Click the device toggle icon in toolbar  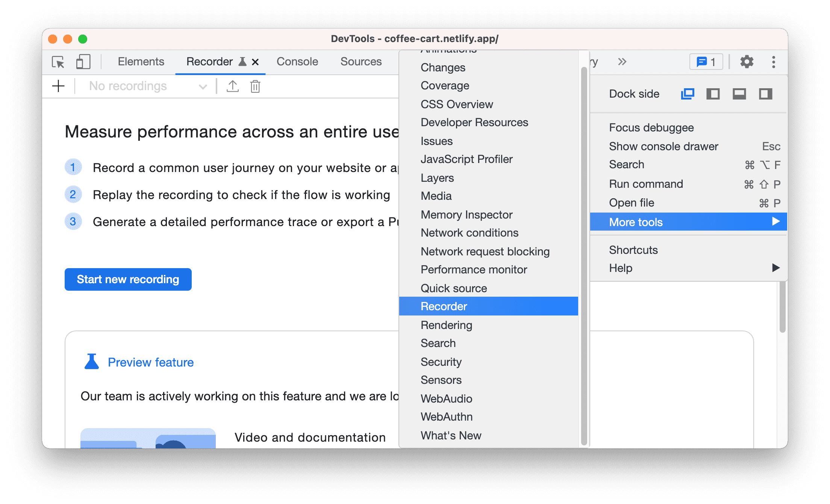[x=82, y=62]
